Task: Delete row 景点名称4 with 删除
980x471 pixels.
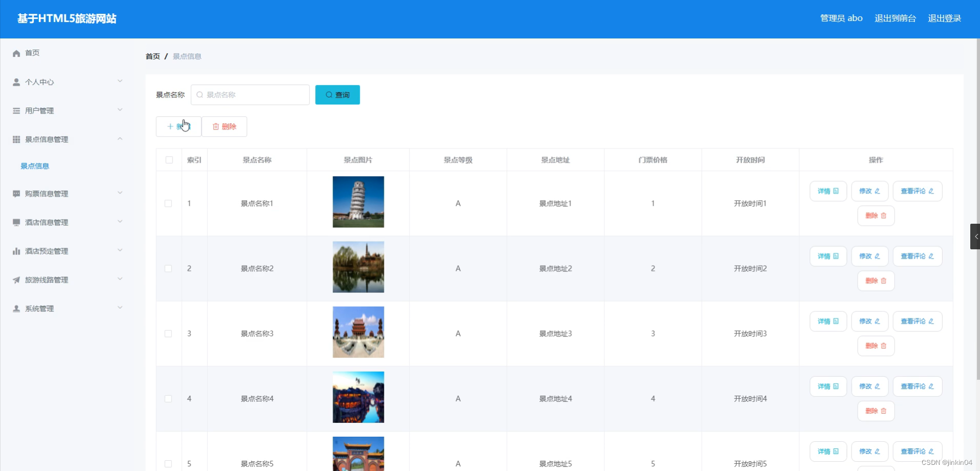Action: point(876,411)
